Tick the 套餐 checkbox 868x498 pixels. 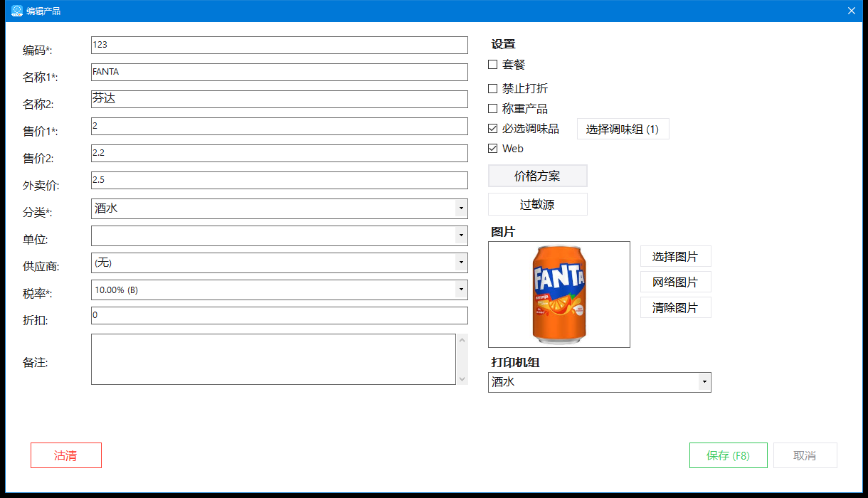(x=492, y=65)
